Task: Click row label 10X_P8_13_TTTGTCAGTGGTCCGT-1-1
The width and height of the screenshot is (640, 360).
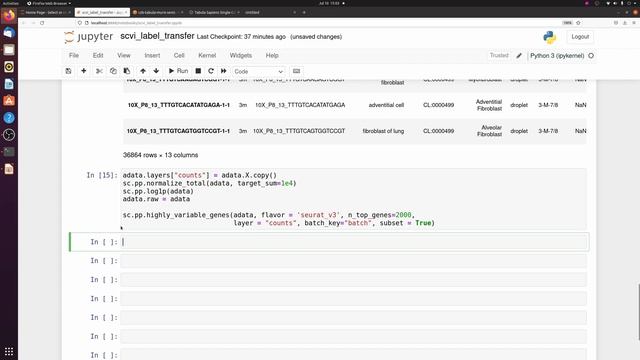Action: [x=178, y=131]
